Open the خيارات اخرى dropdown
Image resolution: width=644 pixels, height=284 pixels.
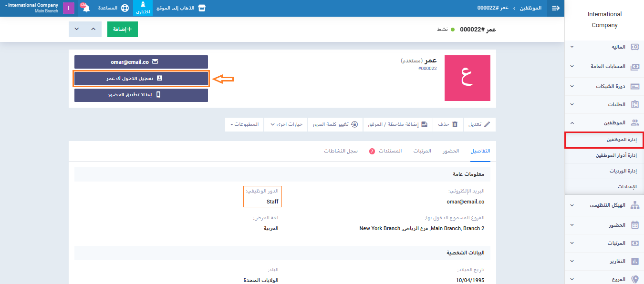pos(285,124)
